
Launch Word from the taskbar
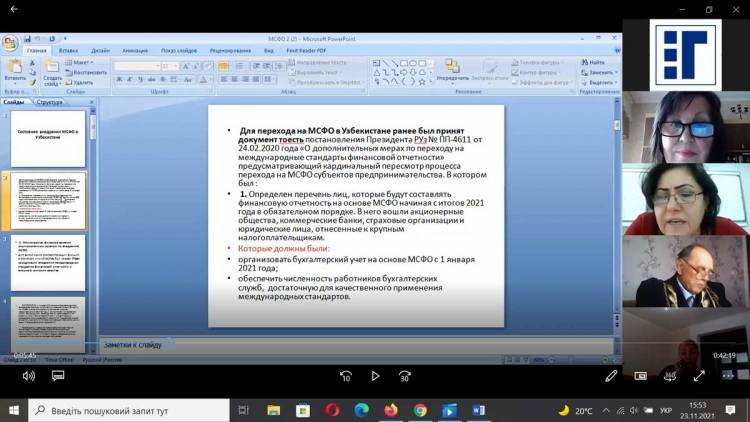(478, 410)
